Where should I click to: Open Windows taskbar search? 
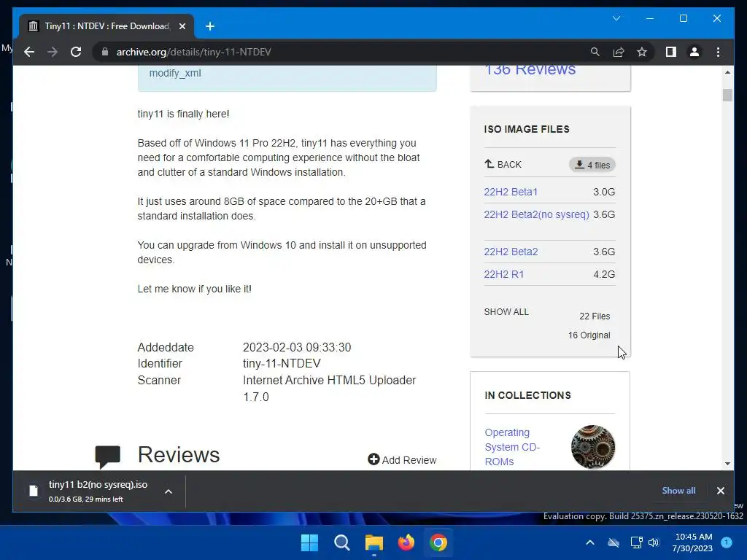(x=341, y=542)
